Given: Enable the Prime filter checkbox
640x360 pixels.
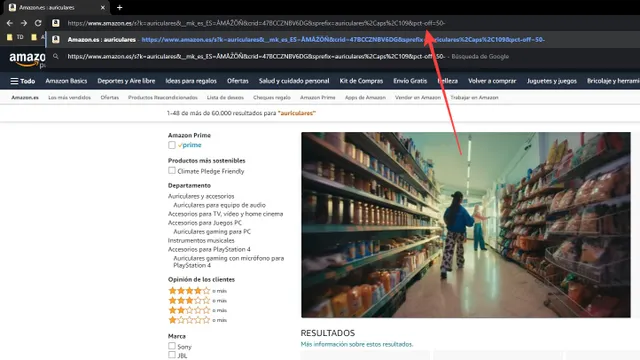Looking at the screenshot, I should (172, 145).
